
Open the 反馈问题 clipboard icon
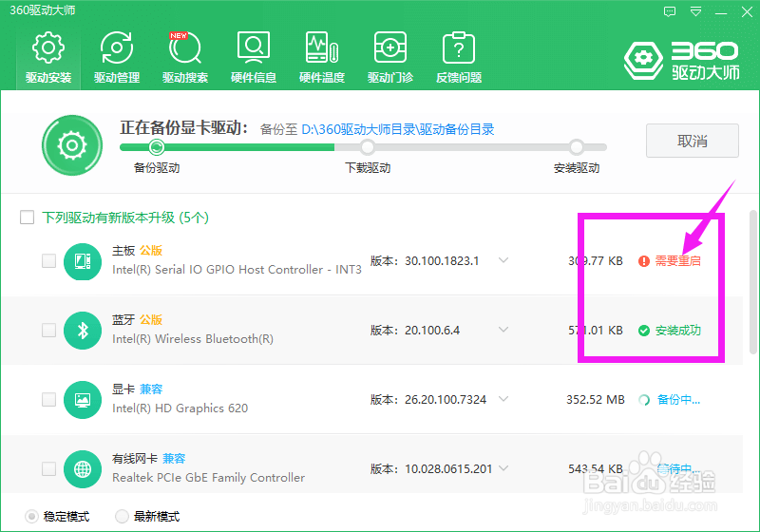459,47
